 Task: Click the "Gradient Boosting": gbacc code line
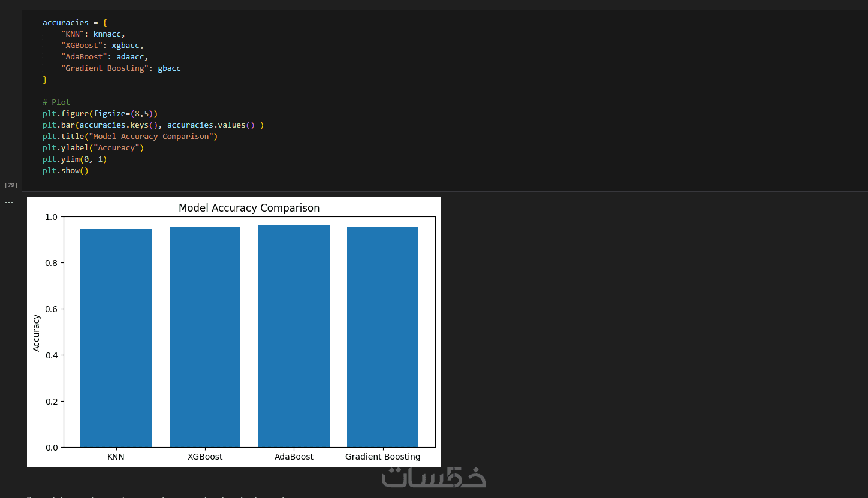tap(120, 68)
